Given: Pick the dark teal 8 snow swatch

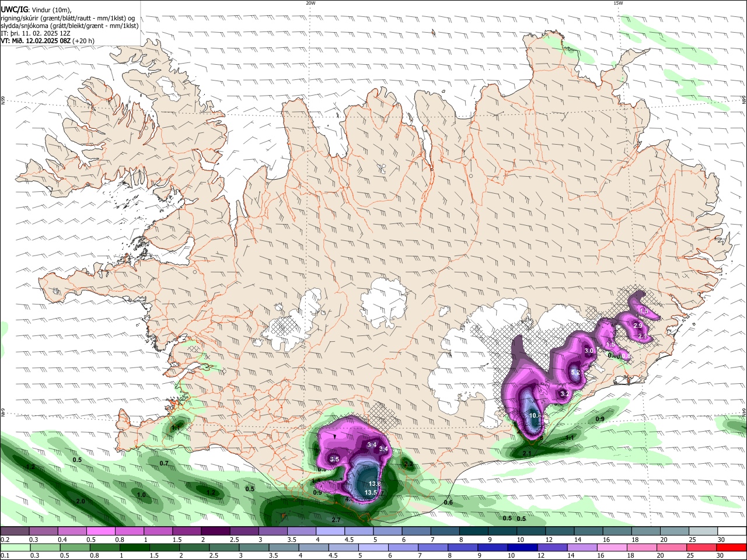Looking at the screenshot, I should click(473, 531).
